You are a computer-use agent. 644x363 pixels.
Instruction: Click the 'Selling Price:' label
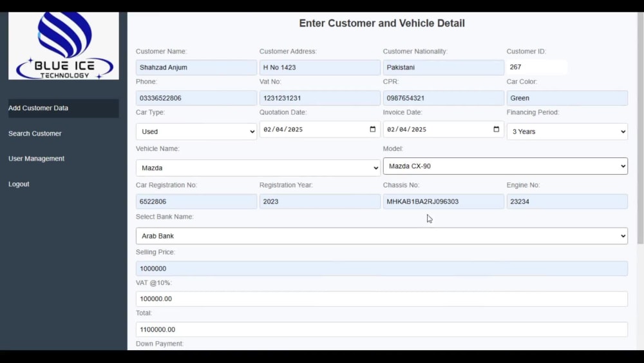click(155, 252)
